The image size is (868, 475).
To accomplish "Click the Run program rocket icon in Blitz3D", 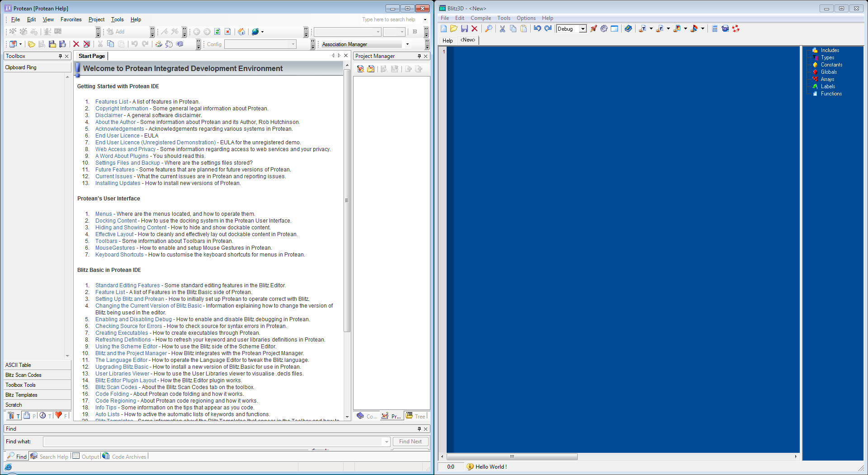I will pyautogui.click(x=594, y=29).
